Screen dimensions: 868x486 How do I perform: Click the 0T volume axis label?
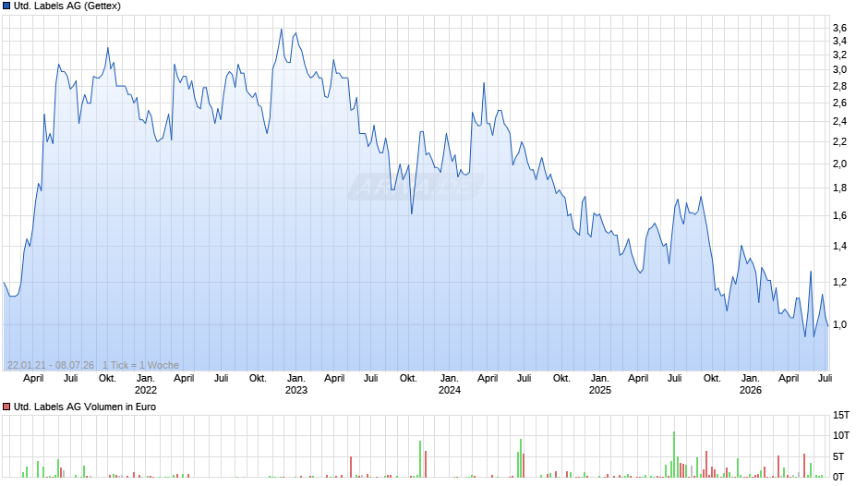click(x=838, y=477)
